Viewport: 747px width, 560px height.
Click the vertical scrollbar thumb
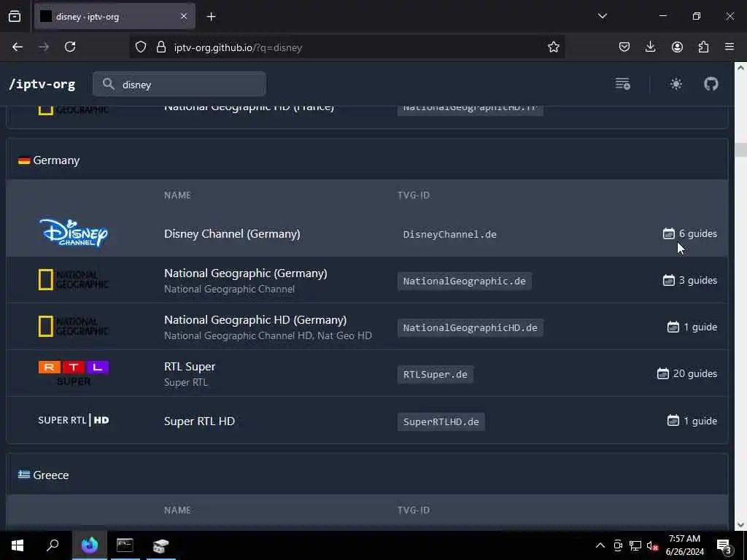(740, 149)
